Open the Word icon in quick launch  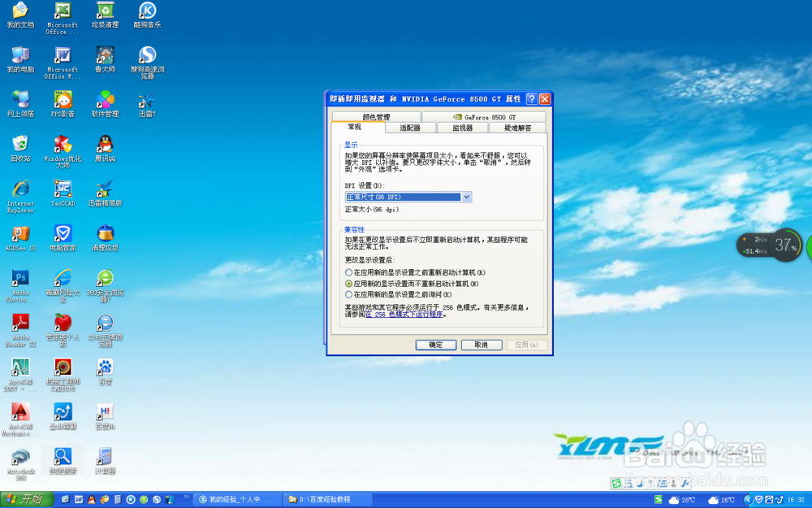coord(79,500)
